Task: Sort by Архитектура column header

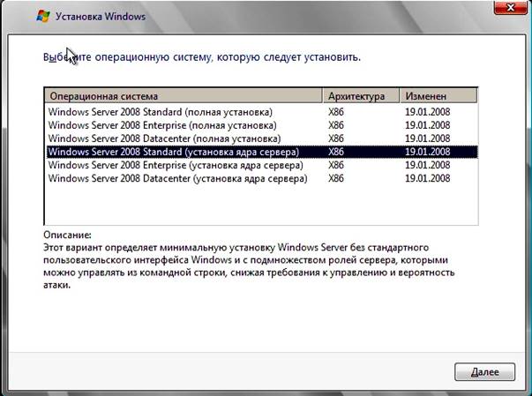Action: click(x=361, y=96)
